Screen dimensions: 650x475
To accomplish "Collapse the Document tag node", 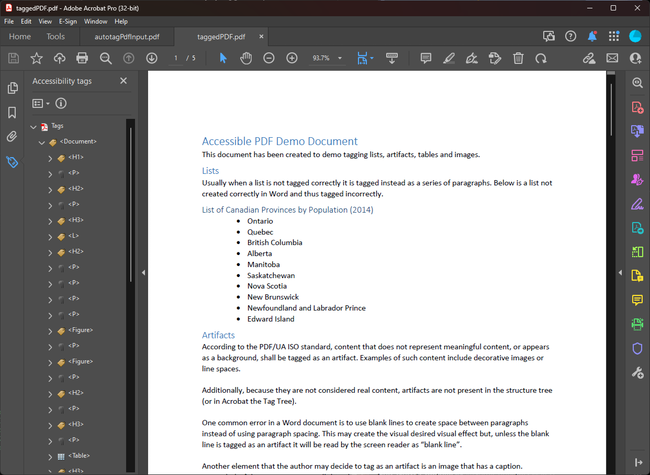I will pos(41,143).
